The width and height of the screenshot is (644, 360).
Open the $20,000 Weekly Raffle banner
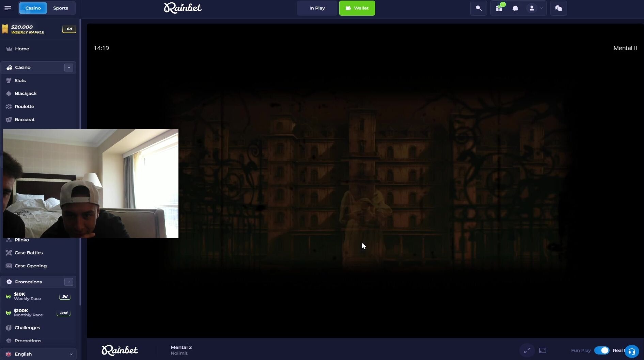[38, 29]
